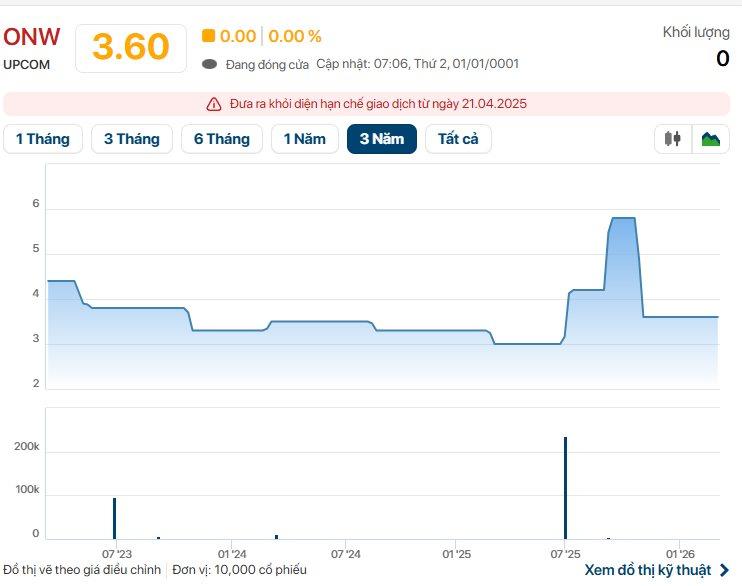Click the gray market-closed status dot
This screenshot has width=742, height=586.
(x=210, y=64)
